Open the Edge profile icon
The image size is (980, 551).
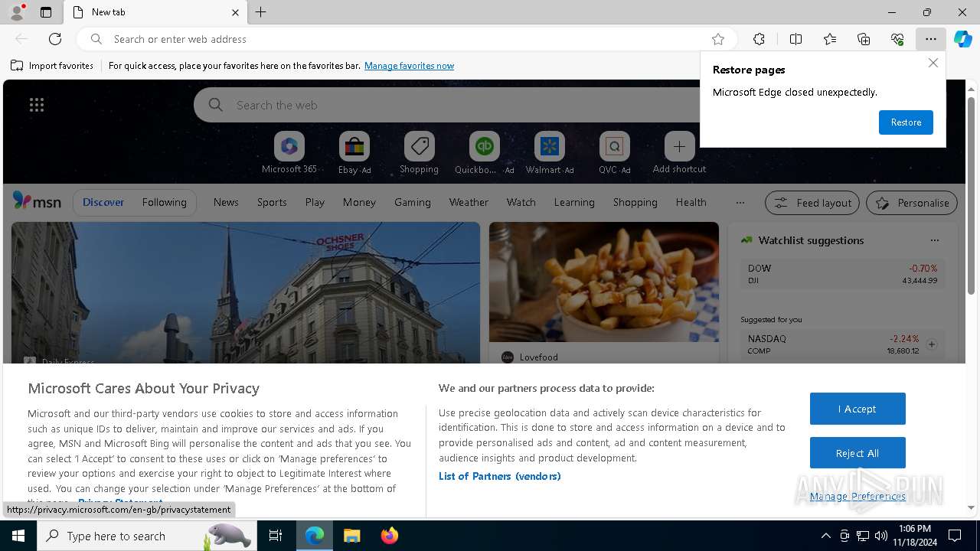coord(16,12)
